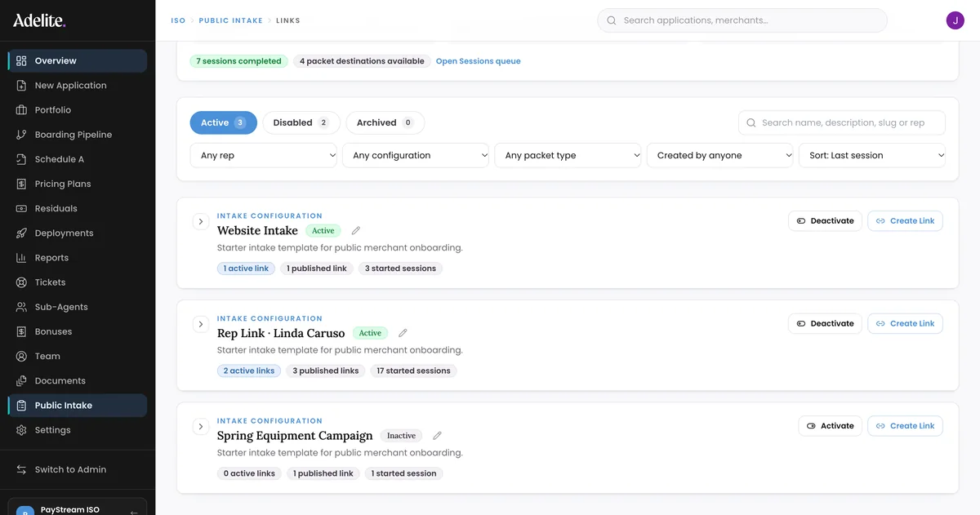Open the Reports chart icon
The image size is (980, 515).
pos(21,258)
